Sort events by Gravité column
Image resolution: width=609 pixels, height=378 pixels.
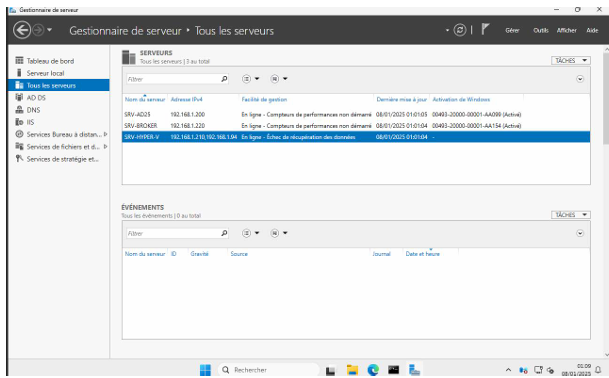pos(199,254)
